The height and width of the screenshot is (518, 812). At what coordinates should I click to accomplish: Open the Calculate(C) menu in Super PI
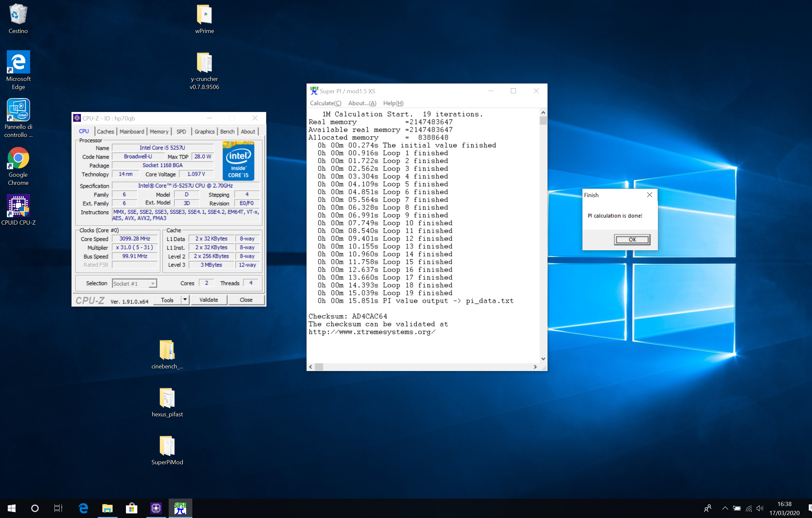tap(326, 103)
